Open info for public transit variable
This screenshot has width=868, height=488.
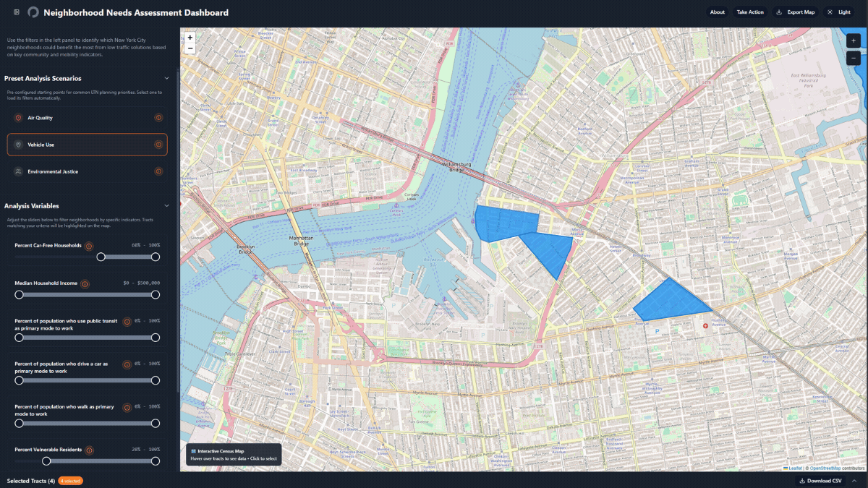[x=127, y=322]
